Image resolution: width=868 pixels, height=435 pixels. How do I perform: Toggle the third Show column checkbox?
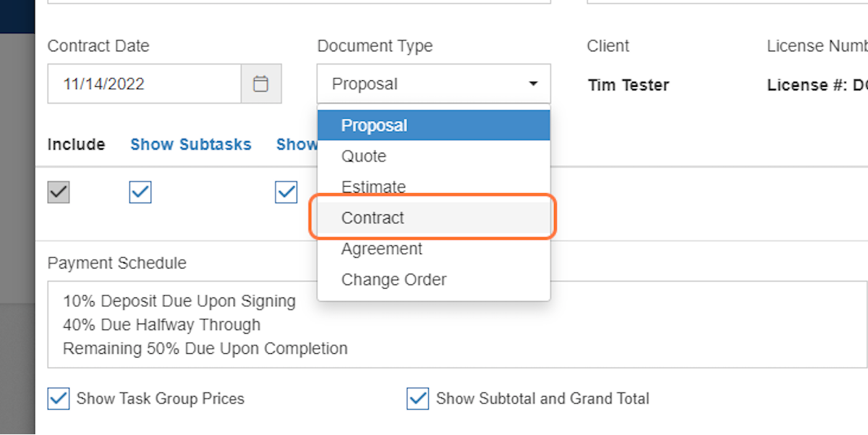tap(285, 192)
